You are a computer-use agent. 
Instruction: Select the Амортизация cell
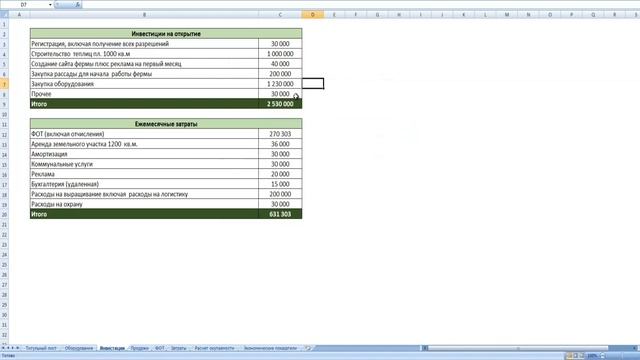tap(144, 154)
